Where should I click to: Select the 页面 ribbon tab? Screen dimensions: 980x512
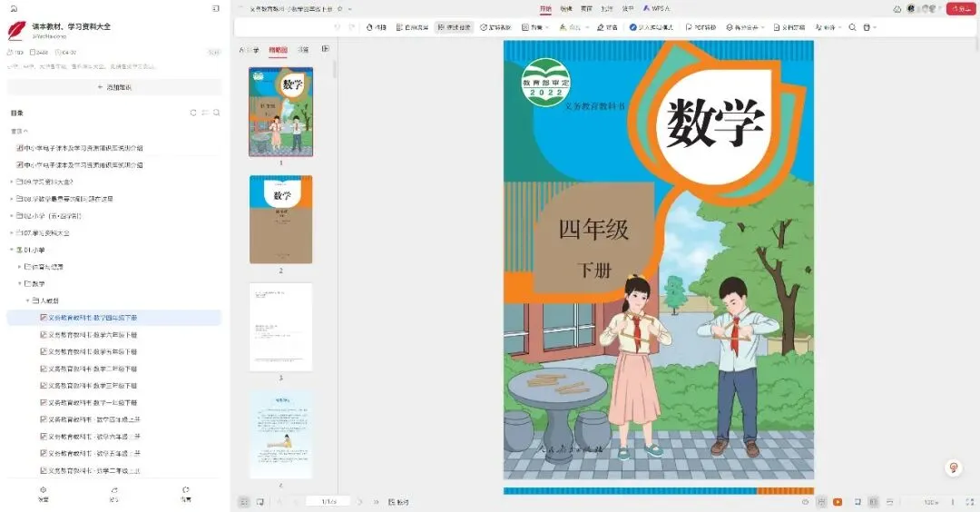click(586, 9)
